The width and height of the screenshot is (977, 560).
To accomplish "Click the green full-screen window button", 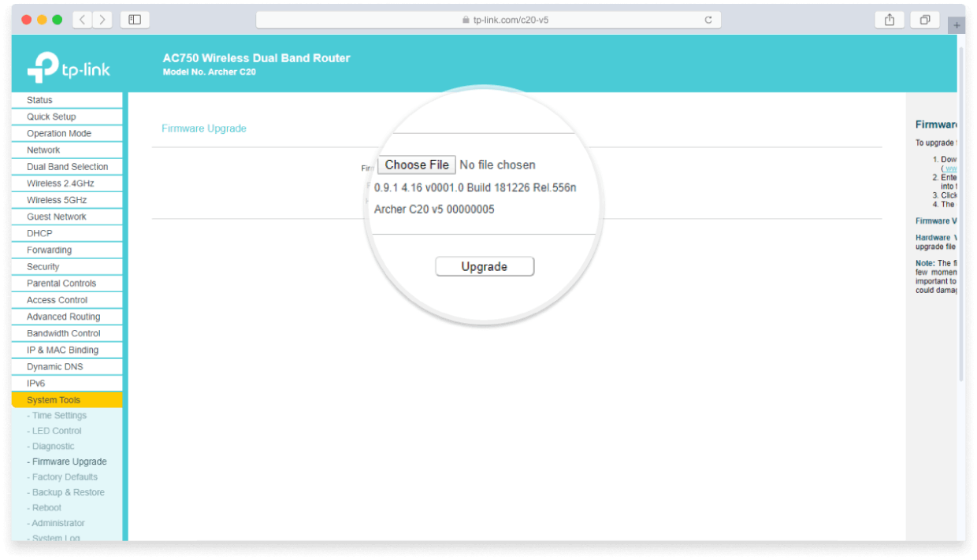I will coord(57,20).
